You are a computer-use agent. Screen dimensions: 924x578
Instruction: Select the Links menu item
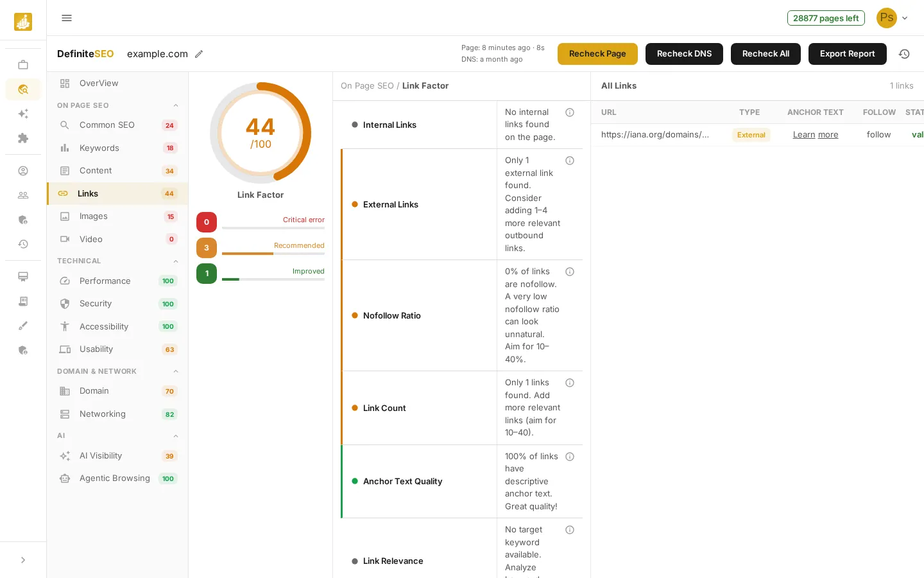click(117, 194)
